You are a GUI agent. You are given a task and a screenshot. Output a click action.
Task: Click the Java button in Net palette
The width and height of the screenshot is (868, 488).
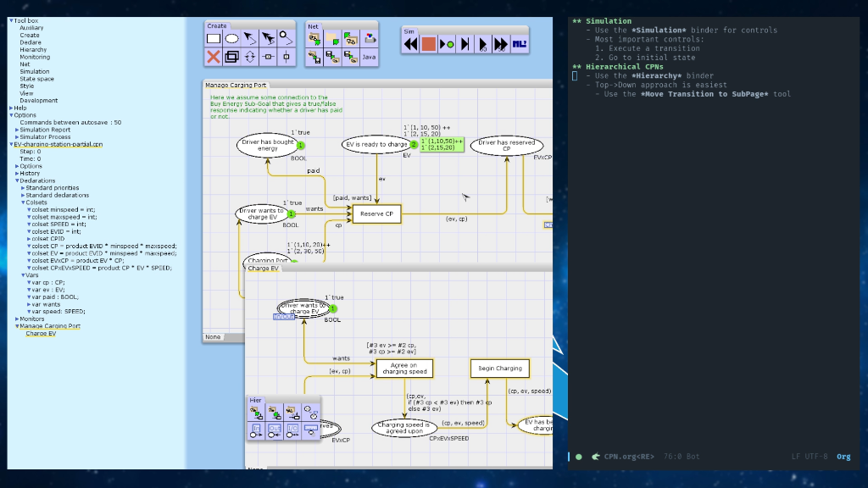[369, 57]
